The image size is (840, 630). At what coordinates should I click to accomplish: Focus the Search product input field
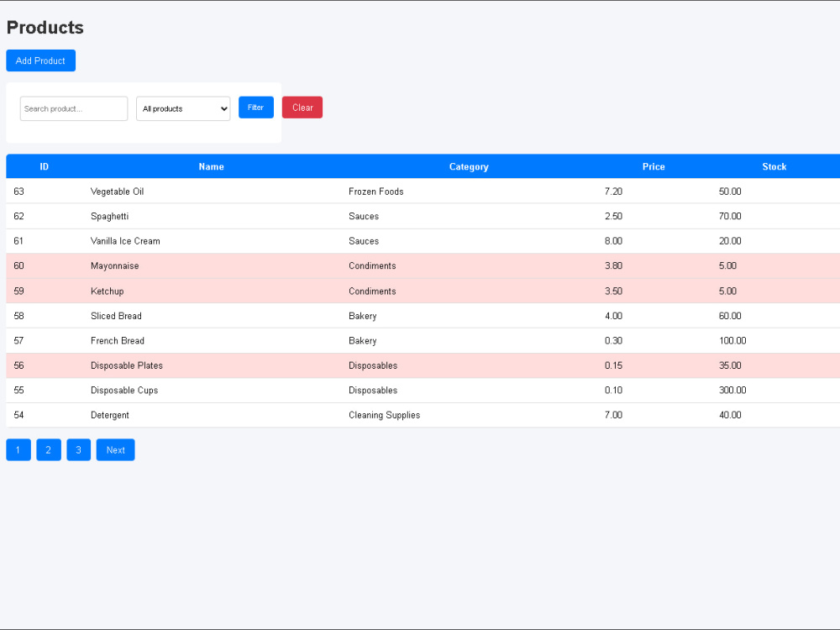pyautogui.click(x=74, y=108)
